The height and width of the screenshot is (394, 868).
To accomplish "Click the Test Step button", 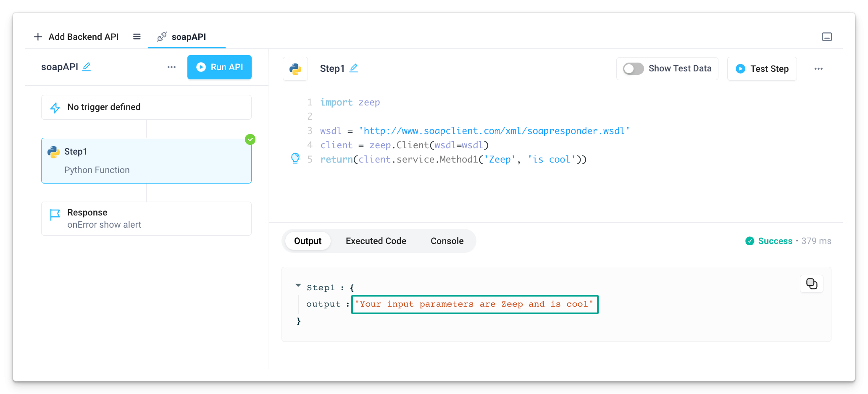I will [762, 68].
